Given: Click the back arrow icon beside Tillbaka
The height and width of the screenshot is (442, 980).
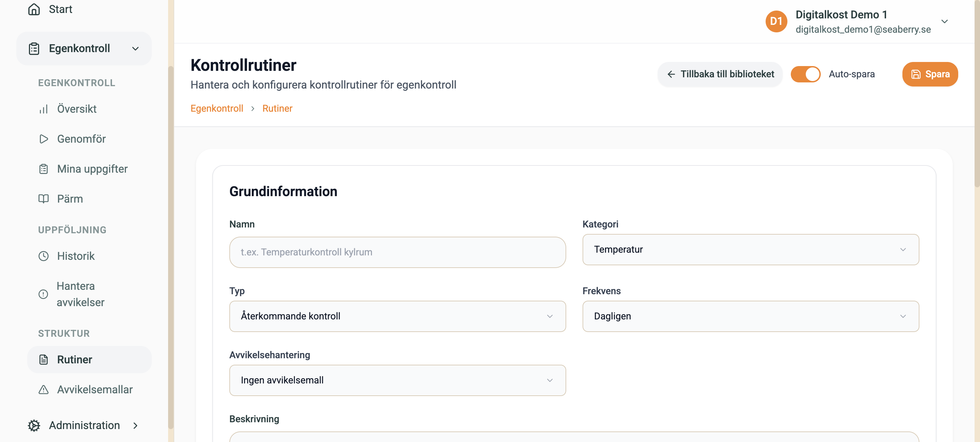Looking at the screenshot, I should pyautogui.click(x=671, y=74).
